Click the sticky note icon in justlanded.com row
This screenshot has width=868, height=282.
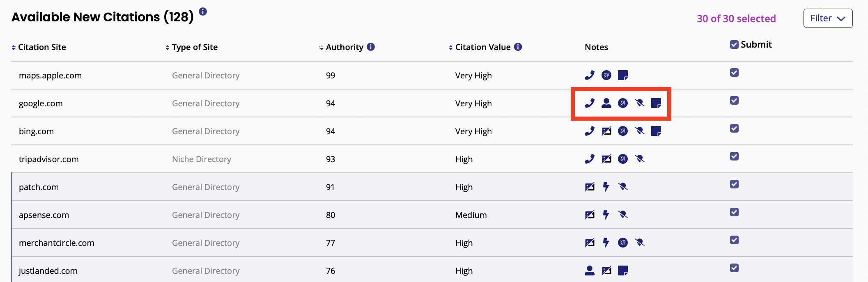(623, 271)
